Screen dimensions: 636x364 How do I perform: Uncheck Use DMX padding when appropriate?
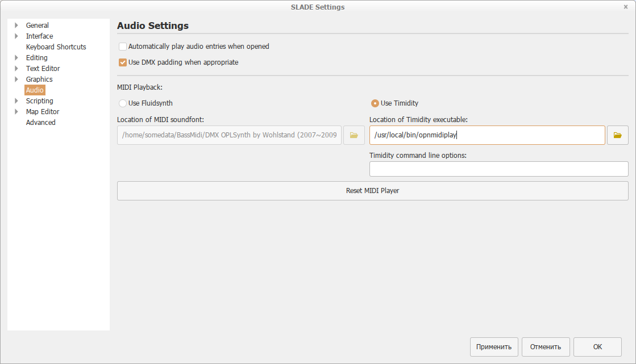pos(123,62)
